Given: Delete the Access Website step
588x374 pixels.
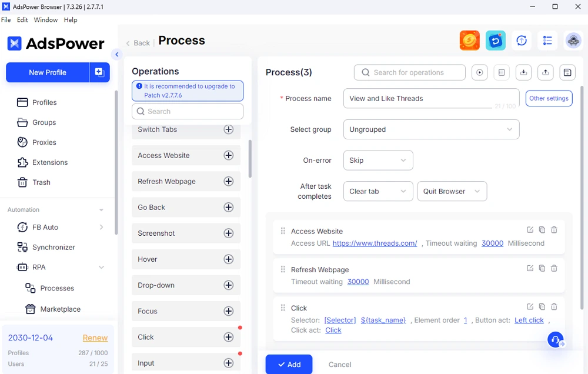Looking at the screenshot, I should coord(554,230).
